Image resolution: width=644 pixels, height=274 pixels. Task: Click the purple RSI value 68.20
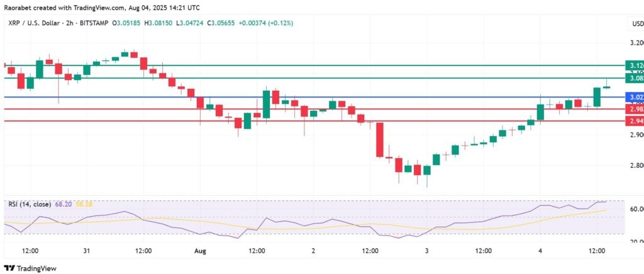(62, 204)
